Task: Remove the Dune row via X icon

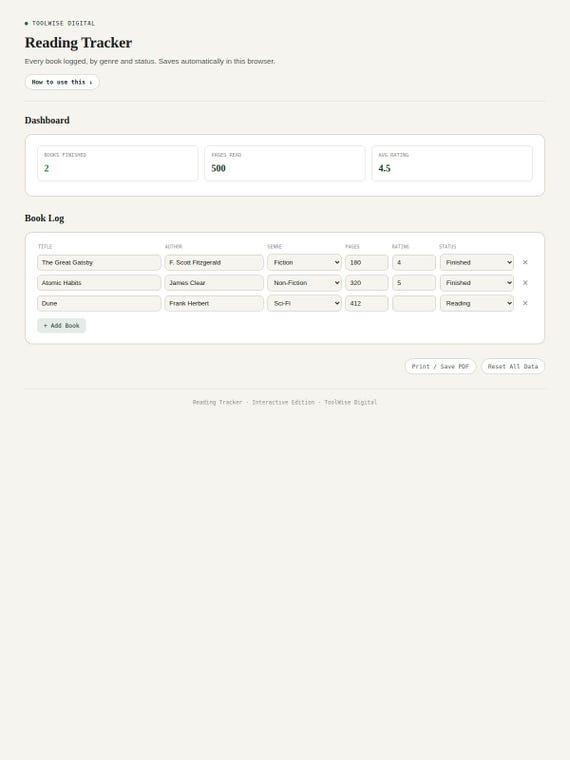Action: (x=525, y=303)
